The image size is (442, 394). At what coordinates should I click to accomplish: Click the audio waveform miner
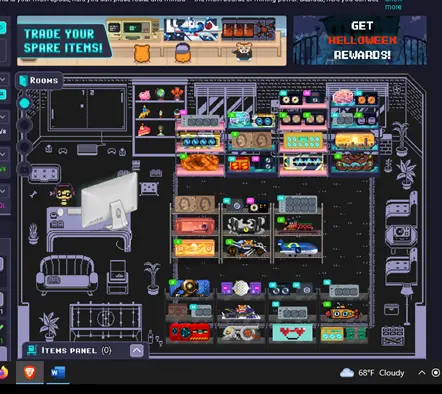(303, 163)
